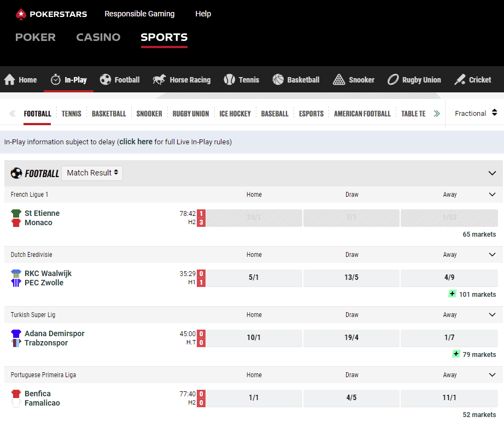
Task: Select the Football in-play tab
Action: [x=37, y=114]
